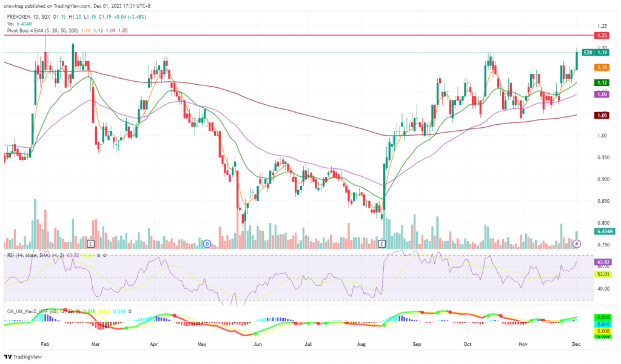This screenshot has width=621, height=364.
Task: Click the 'Jul' time axis label
Action: pyautogui.click(x=308, y=344)
